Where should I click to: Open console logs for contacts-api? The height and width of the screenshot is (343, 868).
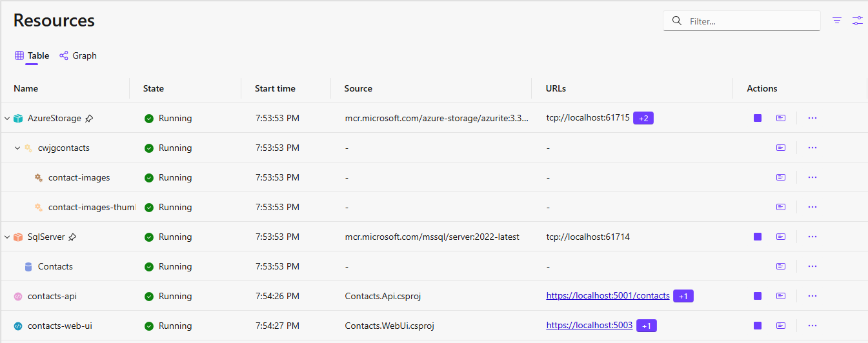781,296
